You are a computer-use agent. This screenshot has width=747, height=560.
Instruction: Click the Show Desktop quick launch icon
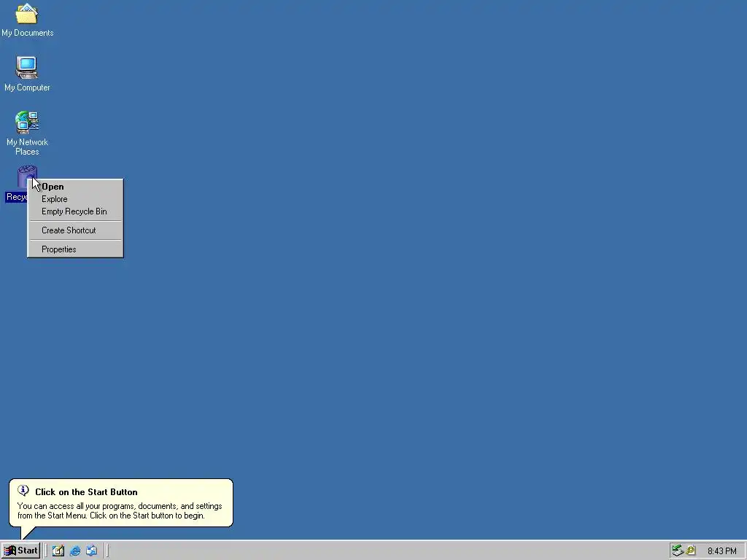(58, 551)
